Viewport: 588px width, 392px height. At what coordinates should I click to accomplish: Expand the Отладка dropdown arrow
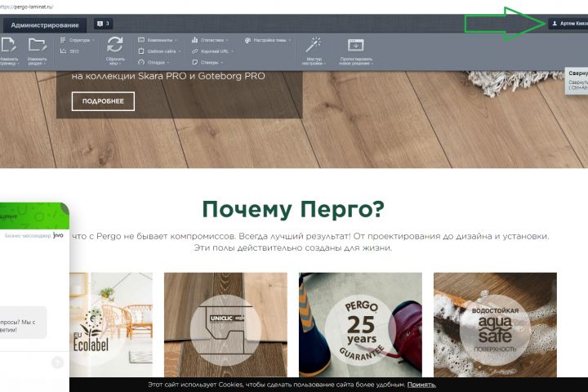point(167,63)
